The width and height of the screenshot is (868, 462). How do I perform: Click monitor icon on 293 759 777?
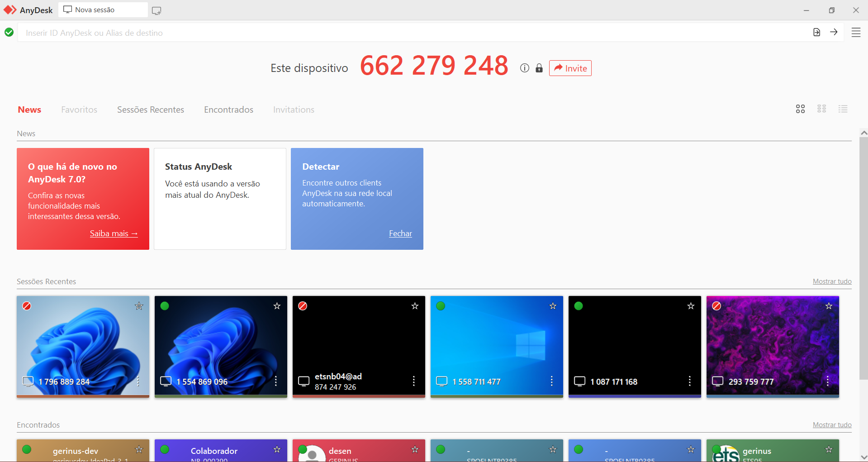(x=717, y=381)
